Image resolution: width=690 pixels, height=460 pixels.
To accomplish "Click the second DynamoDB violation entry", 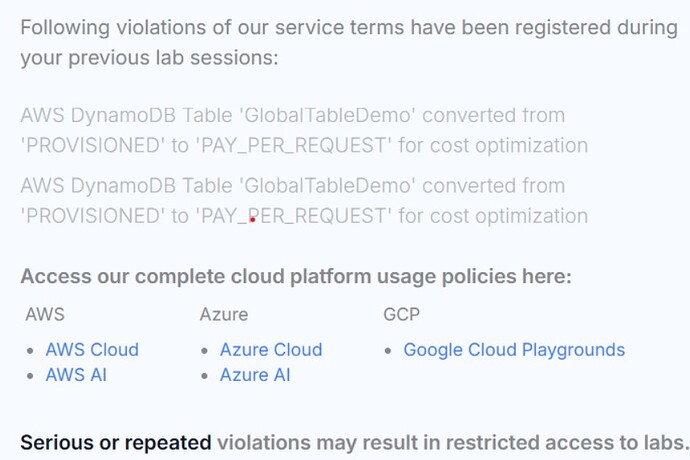I will [x=304, y=201].
